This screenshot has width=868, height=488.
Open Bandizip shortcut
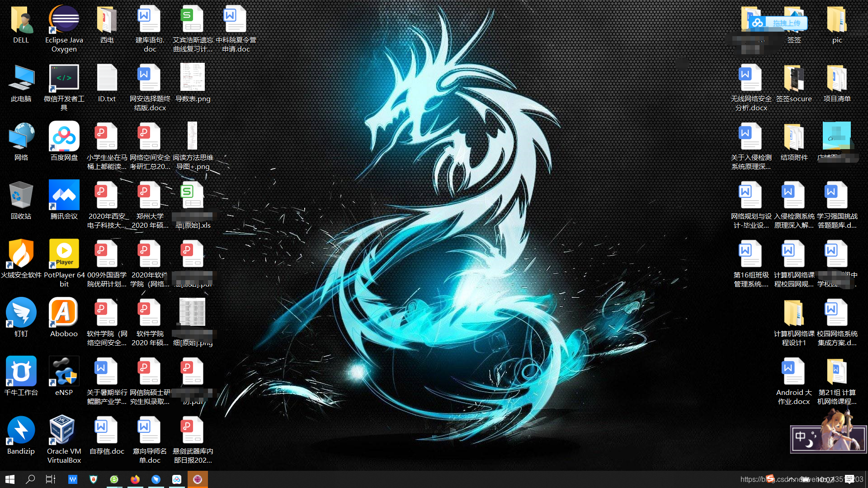[x=21, y=436]
